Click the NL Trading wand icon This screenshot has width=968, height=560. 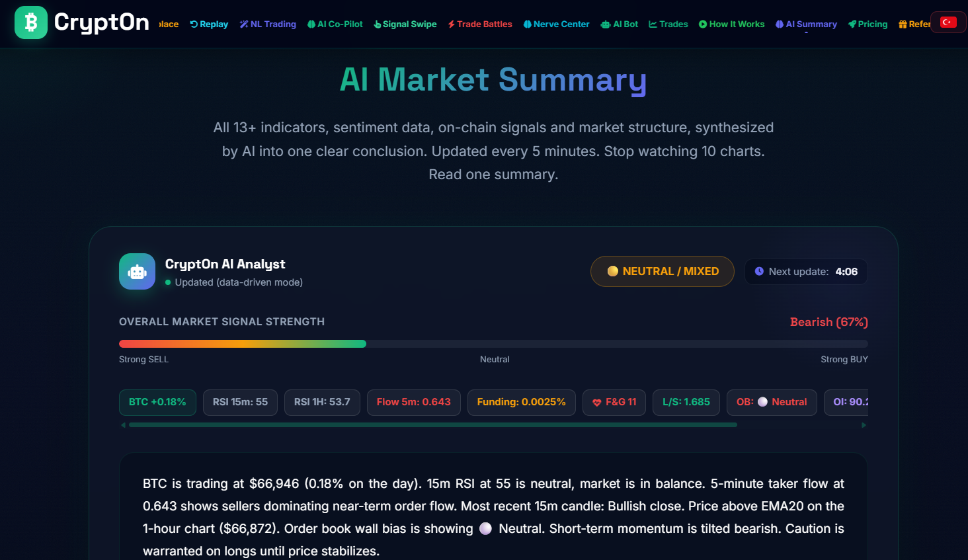tap(244, 24)
